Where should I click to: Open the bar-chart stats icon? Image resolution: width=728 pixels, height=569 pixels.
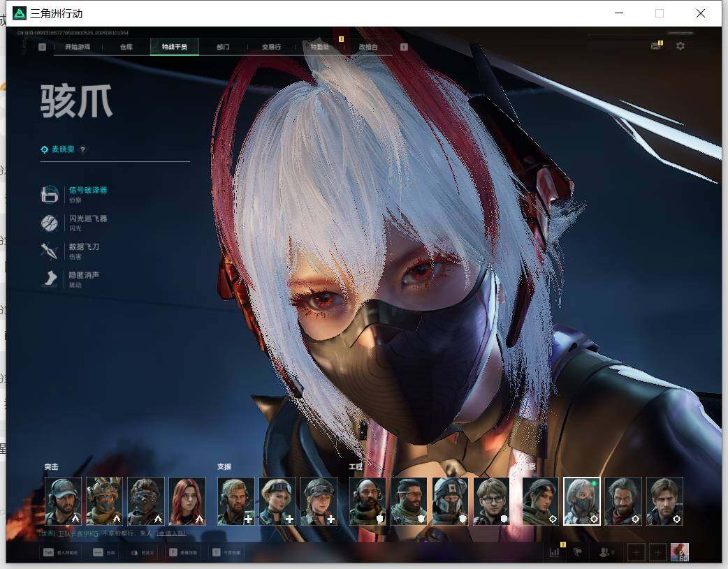554,552
